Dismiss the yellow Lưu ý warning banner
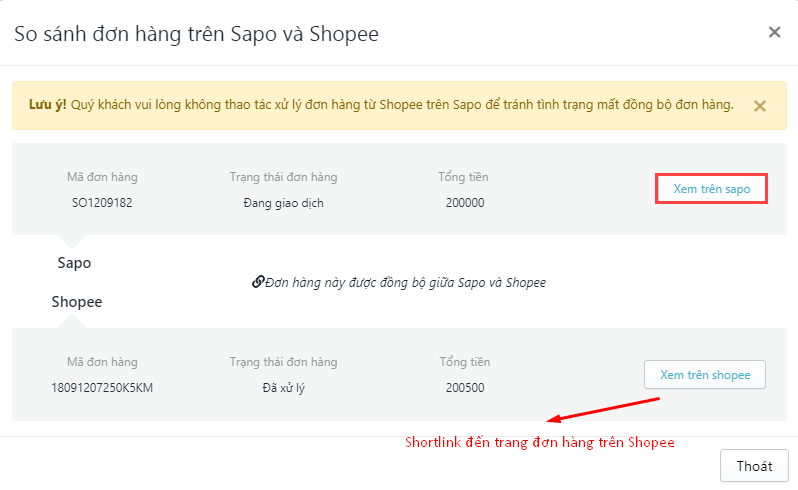798x490 pixels. 760,106
